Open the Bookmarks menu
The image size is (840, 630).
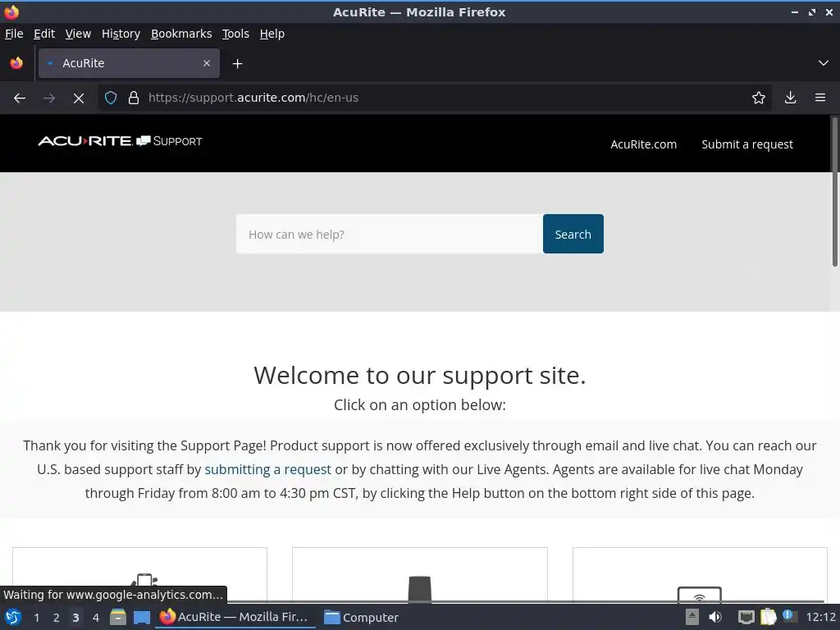(x=181, y=34)
